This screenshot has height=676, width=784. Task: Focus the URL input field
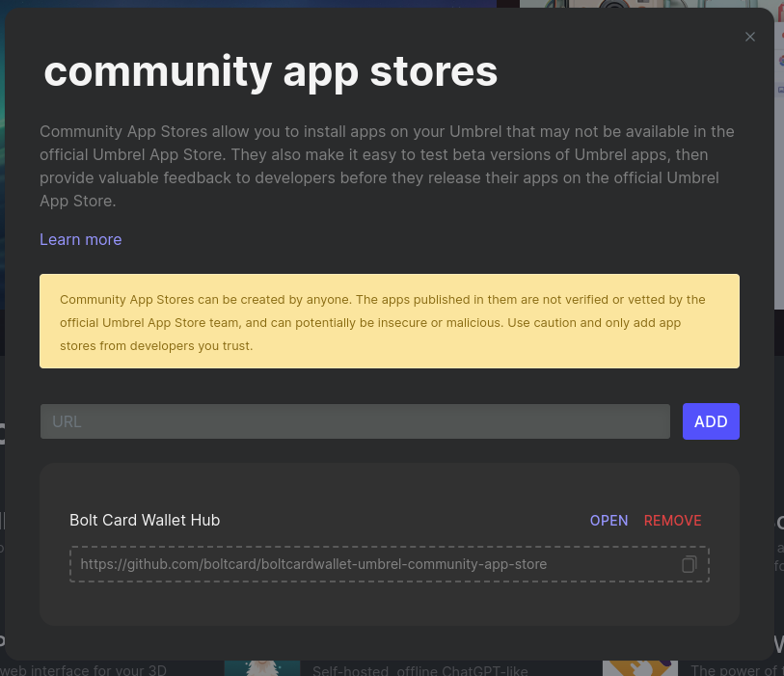(355, 421)
